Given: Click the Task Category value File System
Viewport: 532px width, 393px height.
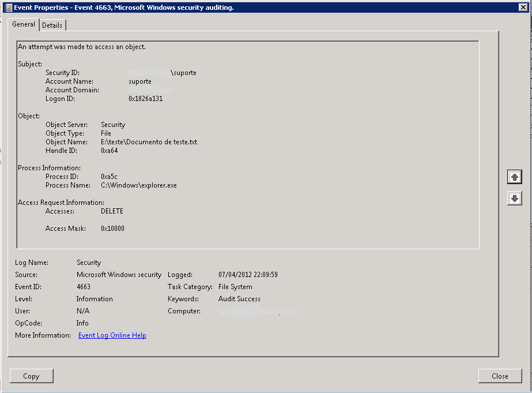Looking at the screenshot, I should pyautogui.click(x=235, y=287).
